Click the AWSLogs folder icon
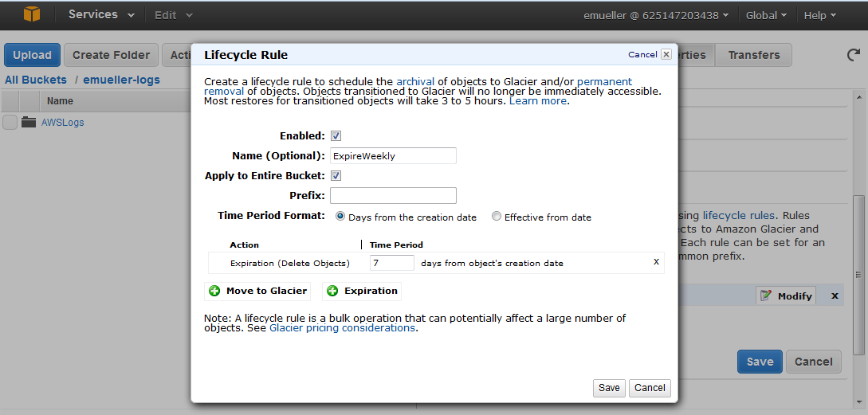 (29, 123)
